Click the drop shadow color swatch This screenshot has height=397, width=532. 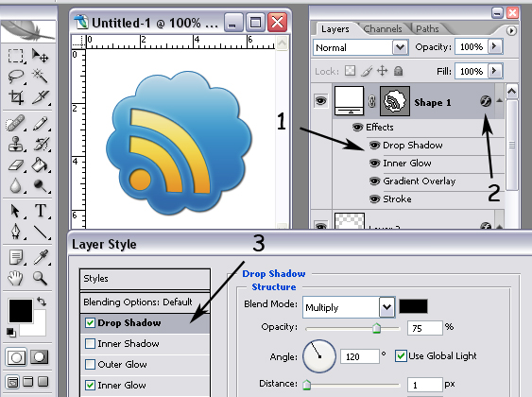pyautogui.click(x=413, y=306)
